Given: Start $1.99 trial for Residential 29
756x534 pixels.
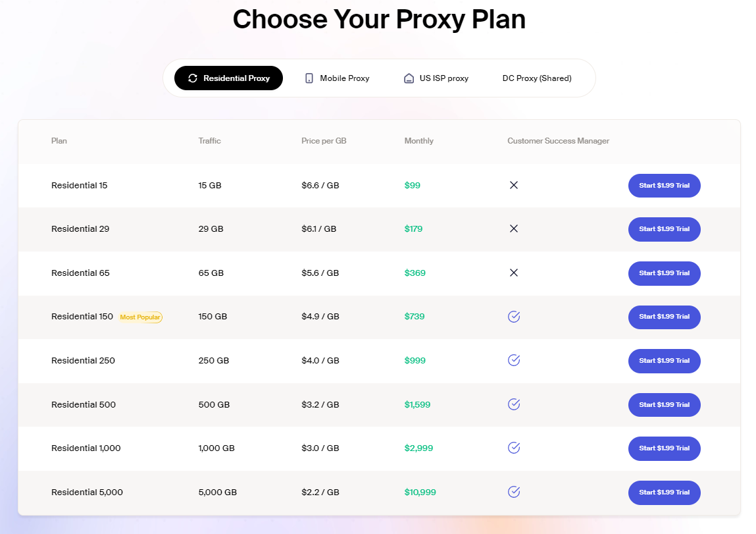Looking at the screenshot, I should point(664,229).
